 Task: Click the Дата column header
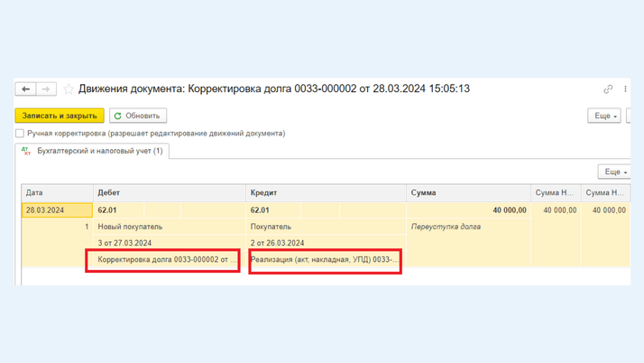57,193
